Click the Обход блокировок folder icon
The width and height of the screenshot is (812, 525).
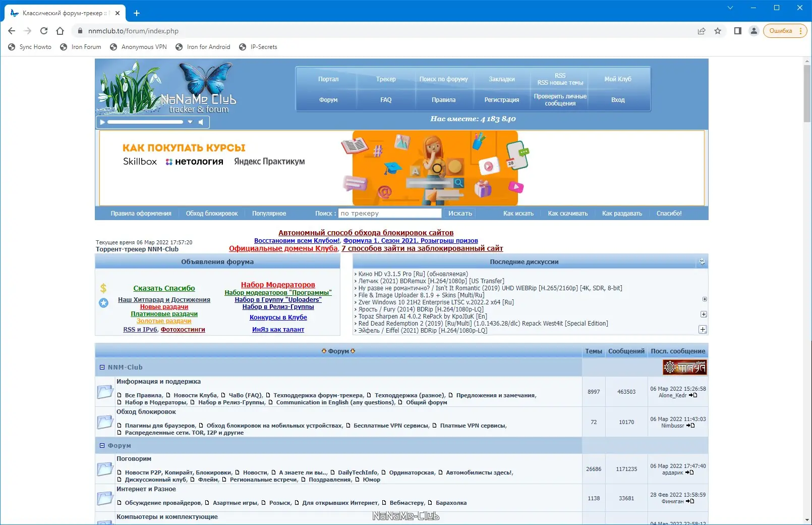point(105,422)
